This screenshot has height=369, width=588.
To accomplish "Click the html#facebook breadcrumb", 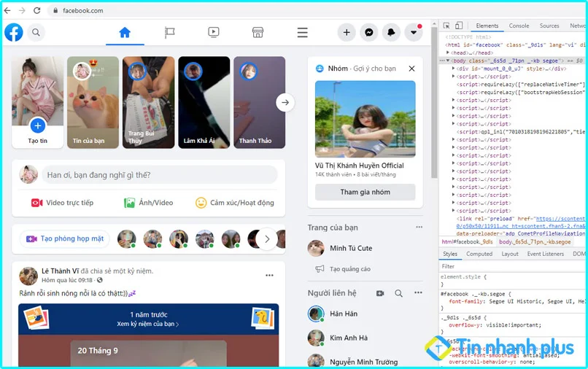I will point(467,242).
